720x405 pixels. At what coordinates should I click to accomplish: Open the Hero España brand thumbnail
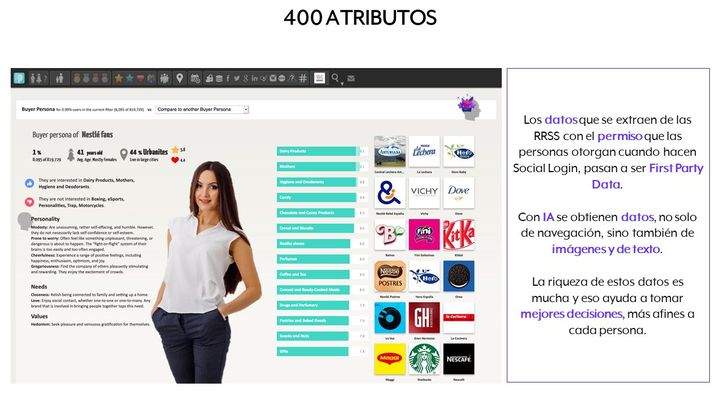(x=424, y=276)
